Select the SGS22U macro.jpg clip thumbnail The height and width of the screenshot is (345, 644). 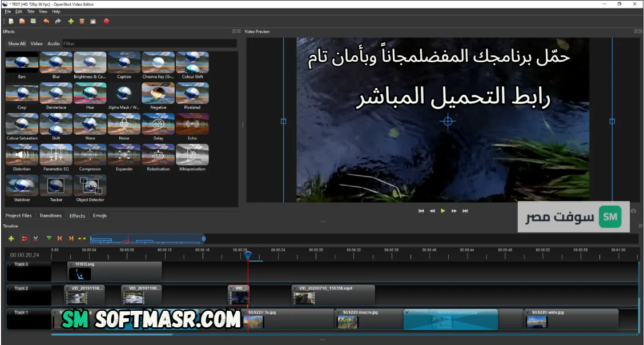348,322
